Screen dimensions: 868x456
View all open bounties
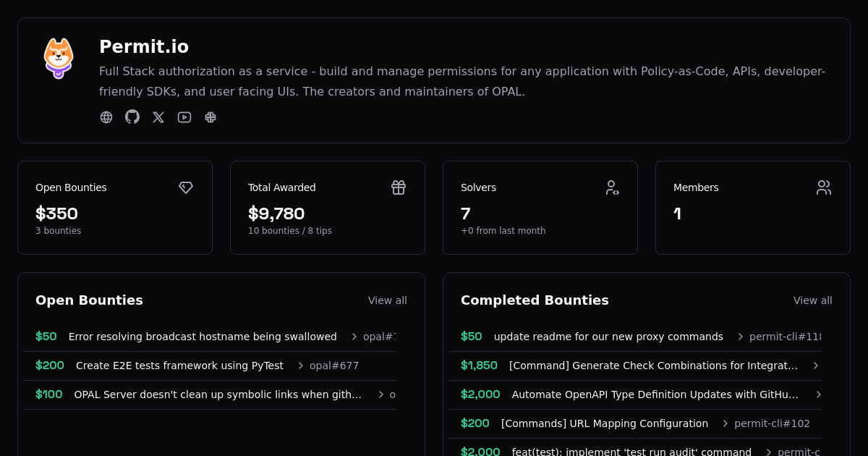tap(388, 300)
